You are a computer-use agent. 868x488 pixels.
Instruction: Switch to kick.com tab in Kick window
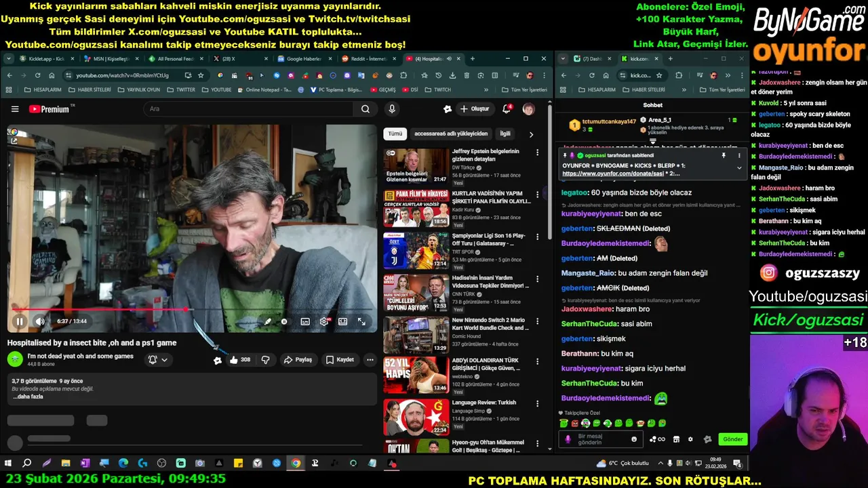(639, 59)
